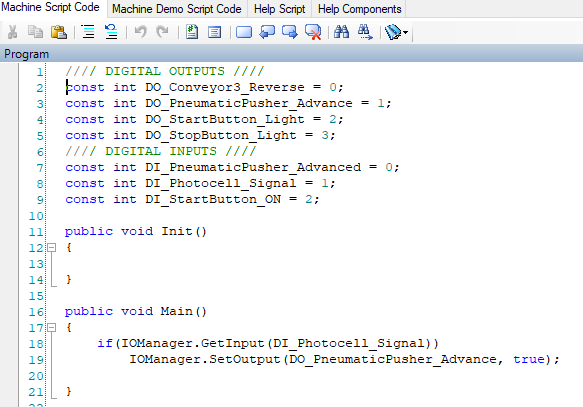This screenshot has height=407, width=583.
Task: Open the Help Components tab
Action: (360, 9)
